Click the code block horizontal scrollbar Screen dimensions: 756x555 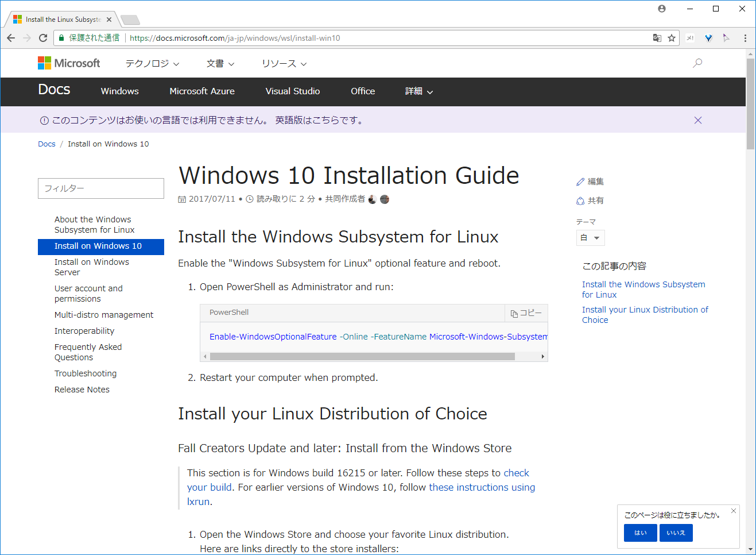362,357
